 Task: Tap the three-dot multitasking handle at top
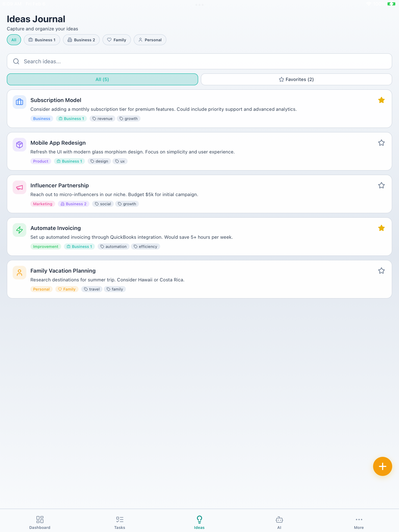click(x=199, y=4)
